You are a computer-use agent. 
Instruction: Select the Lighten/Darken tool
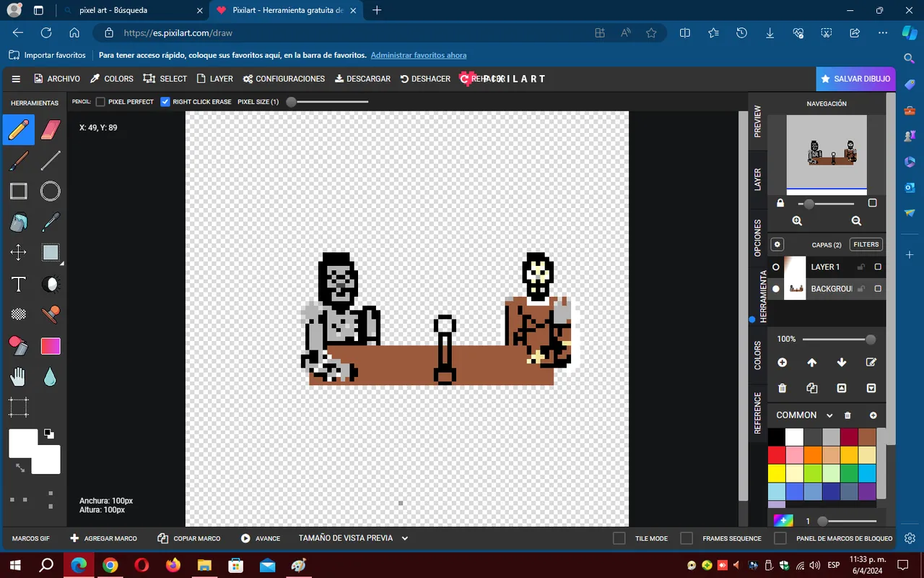coord(51,284)
